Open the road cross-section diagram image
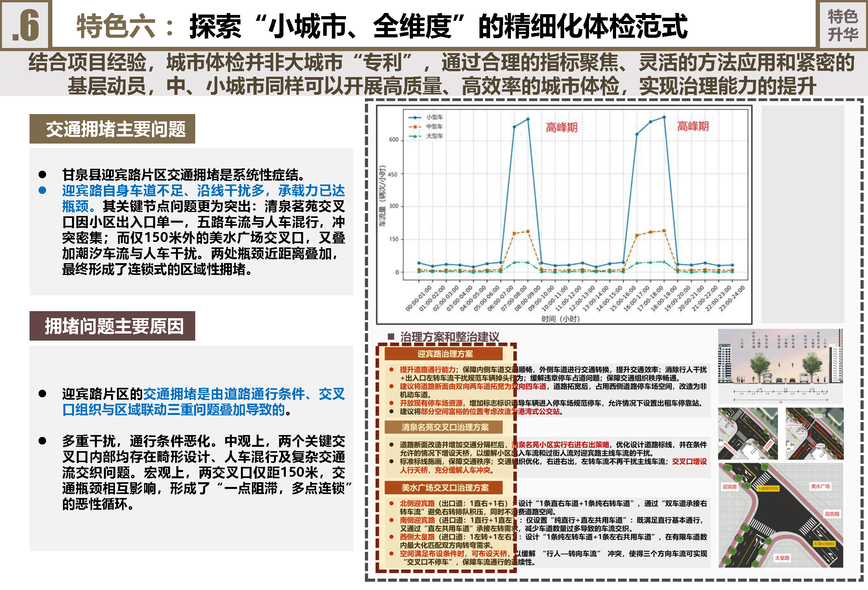This screenshot has height=590, width=868. point(780,366)
